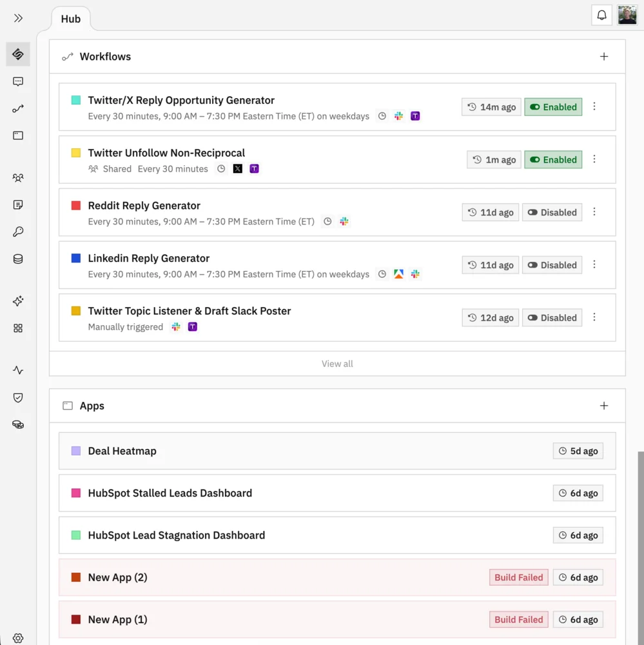Toggle Disabled on Reddit Reply Generator
This screenshot has width=644, height=645.
coord(552,212)
